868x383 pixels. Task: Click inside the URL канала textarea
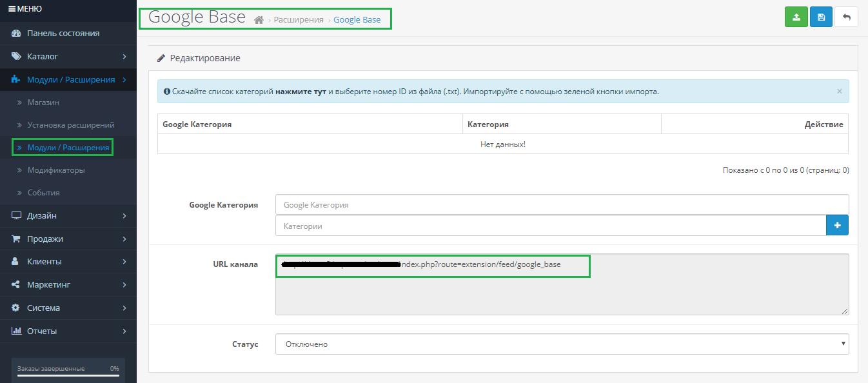[562, 284]
